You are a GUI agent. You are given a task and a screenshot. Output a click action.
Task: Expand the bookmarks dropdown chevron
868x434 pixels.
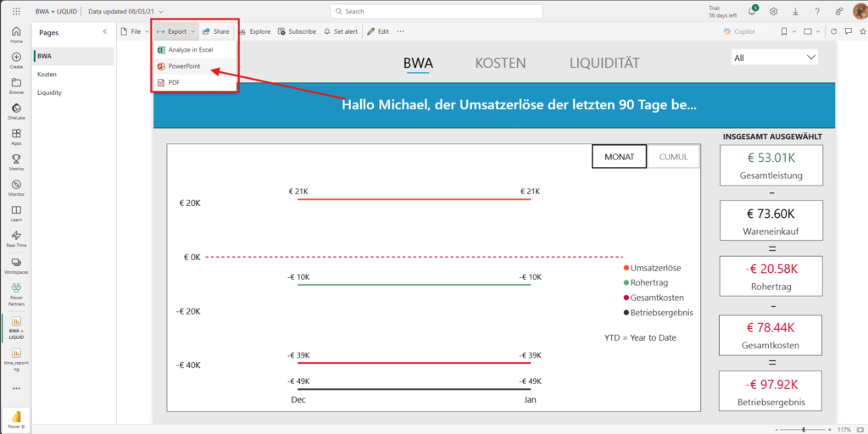(794, 31)
